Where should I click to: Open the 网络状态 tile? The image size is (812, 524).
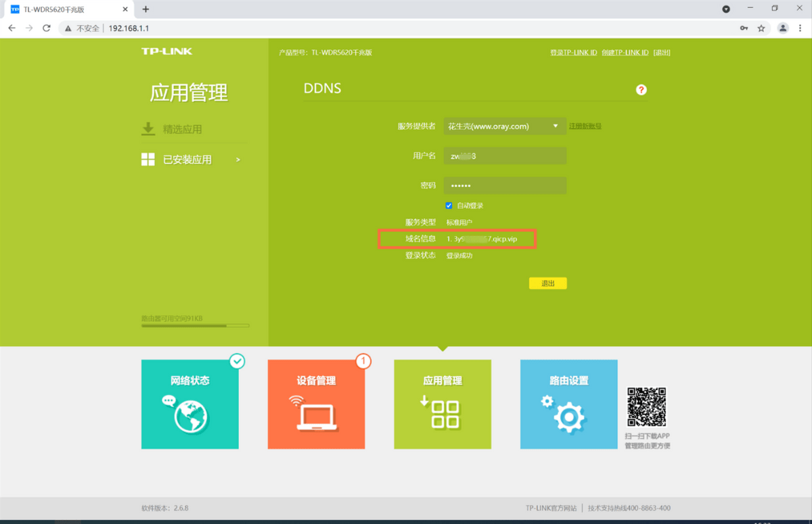point(190,404)
